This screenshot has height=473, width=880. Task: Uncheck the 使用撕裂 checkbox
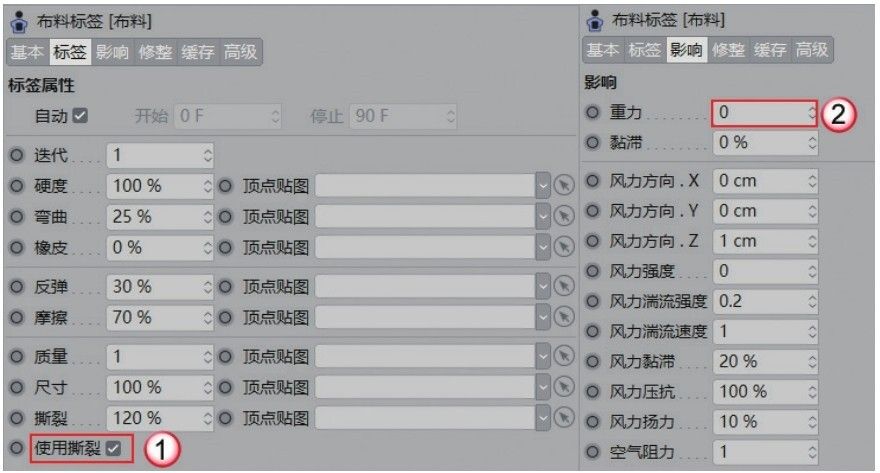113,448
